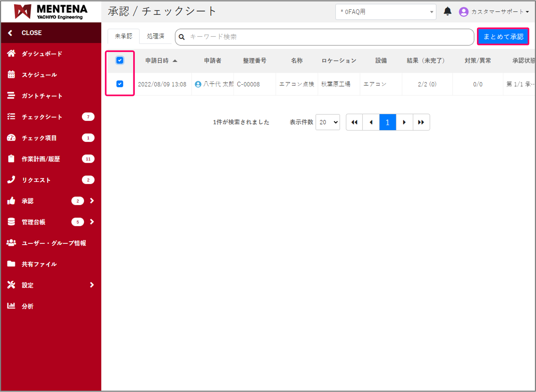The height and width of the screenshot is (392, 536).
Task: Open リクエスト from the sidebar
Action: click(x=36, y=180)
